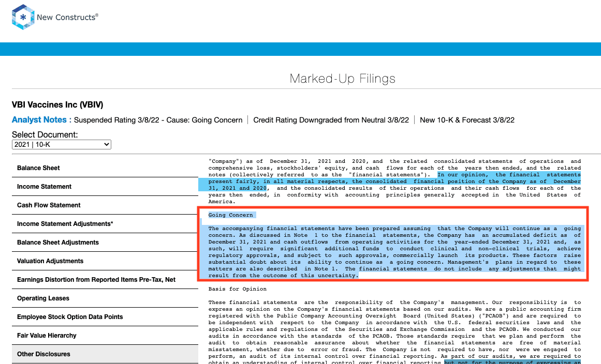Click the Marked-Up Filings page title
The image size is (601, 364).
342,79
